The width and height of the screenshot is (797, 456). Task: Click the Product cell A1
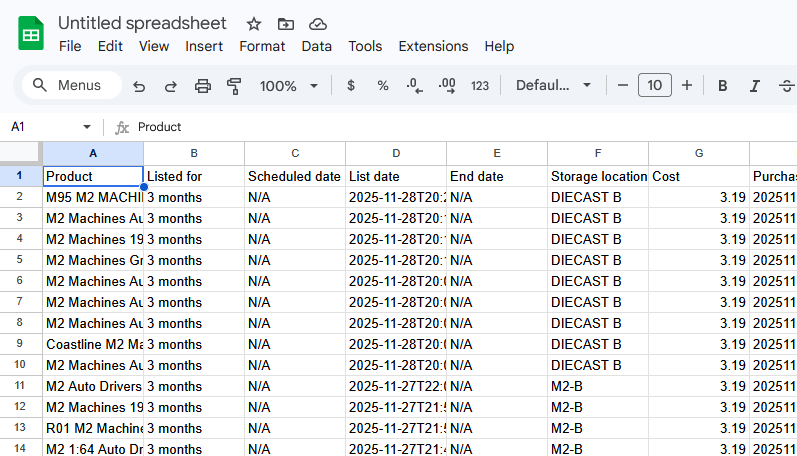[x=93, y=176]
